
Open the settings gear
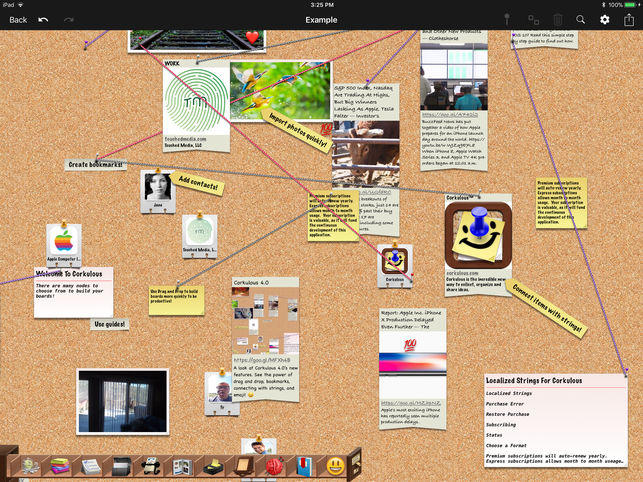click(x=604, y=19)
